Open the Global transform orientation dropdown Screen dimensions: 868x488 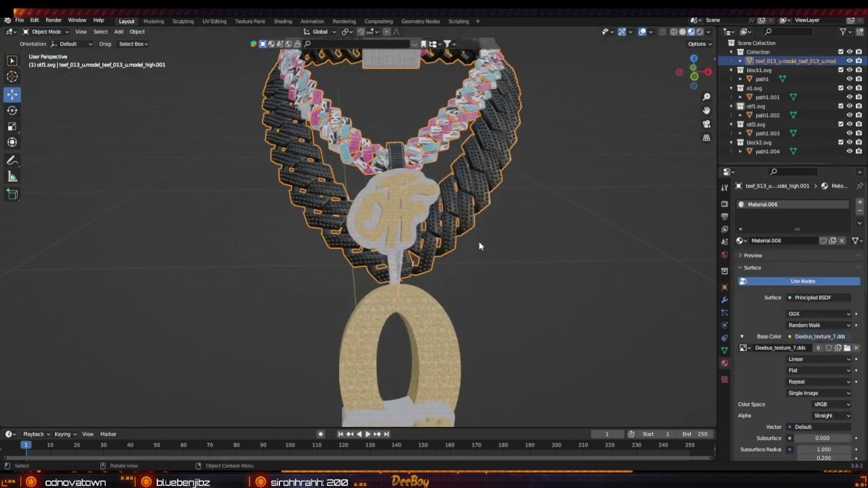coord(319,32)
